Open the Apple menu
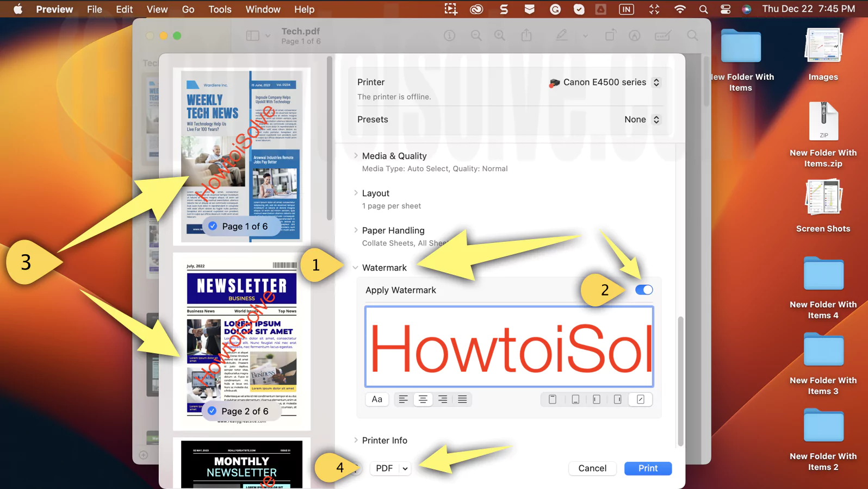This screenshot has height=489, width=868. pyautogui.click(x=18, y=9)
